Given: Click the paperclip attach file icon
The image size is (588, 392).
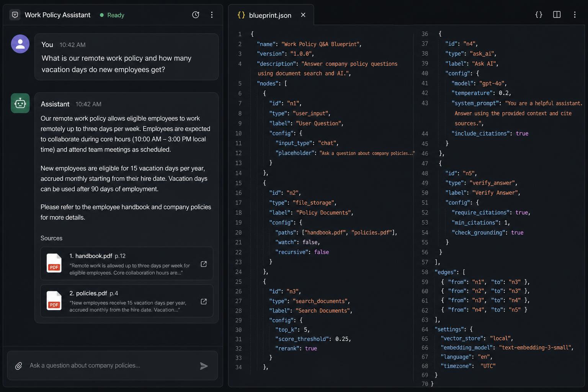Looking at the screenshot, I should point(18,366).
